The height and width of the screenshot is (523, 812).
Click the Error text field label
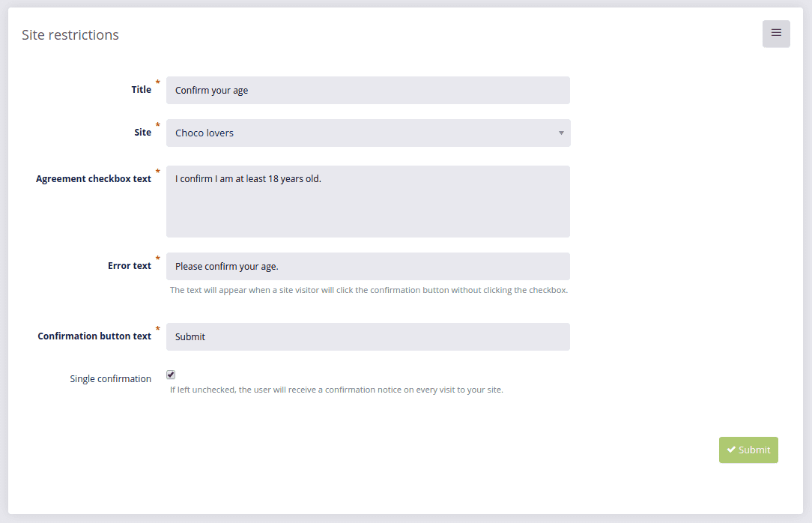(130, 266)
